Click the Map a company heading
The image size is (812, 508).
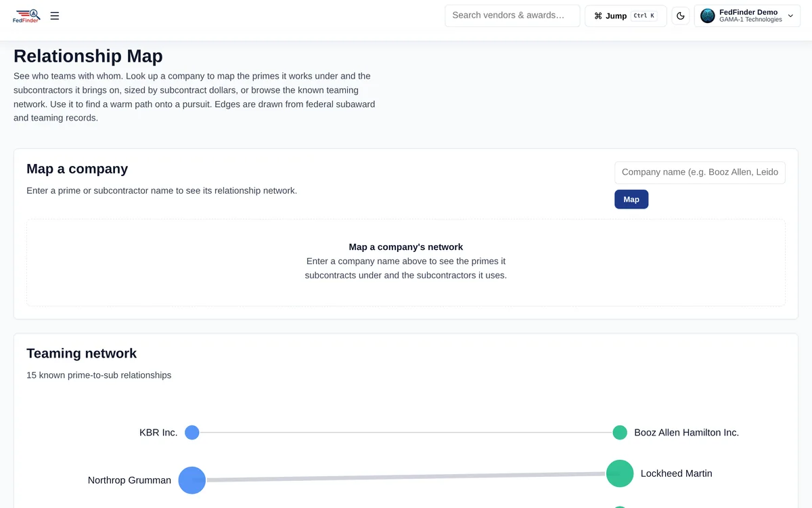77,169
